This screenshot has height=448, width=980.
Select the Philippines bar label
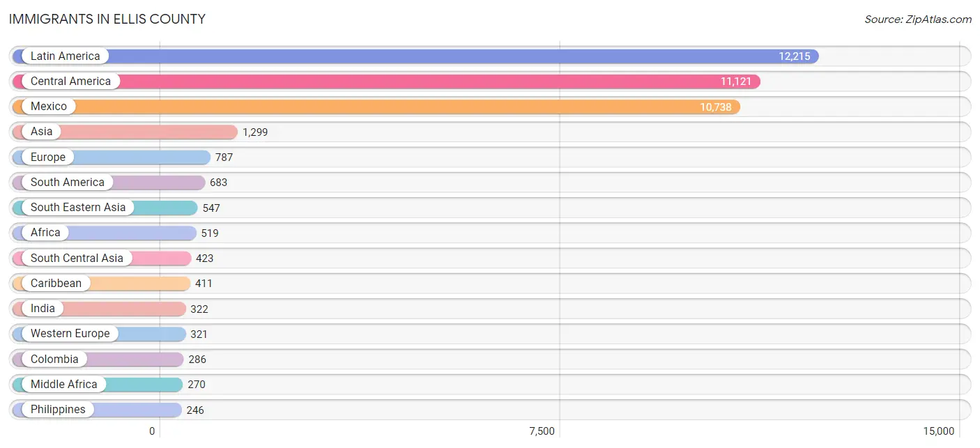pos(58,410)
